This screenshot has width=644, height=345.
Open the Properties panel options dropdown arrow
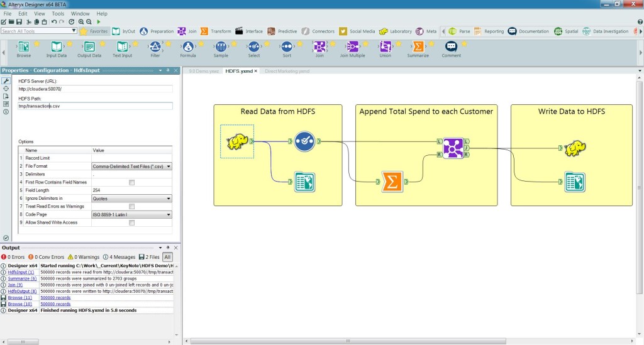click(160, 70)
